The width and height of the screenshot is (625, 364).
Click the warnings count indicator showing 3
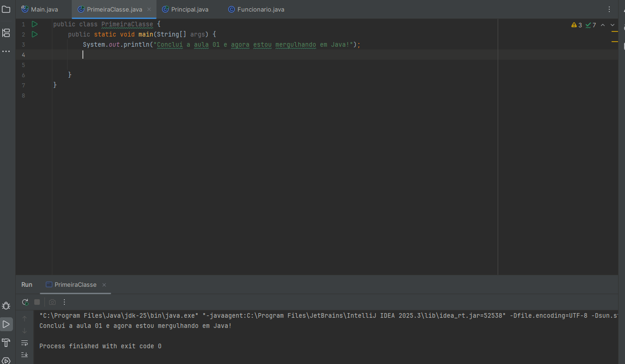tap(577, 25)
